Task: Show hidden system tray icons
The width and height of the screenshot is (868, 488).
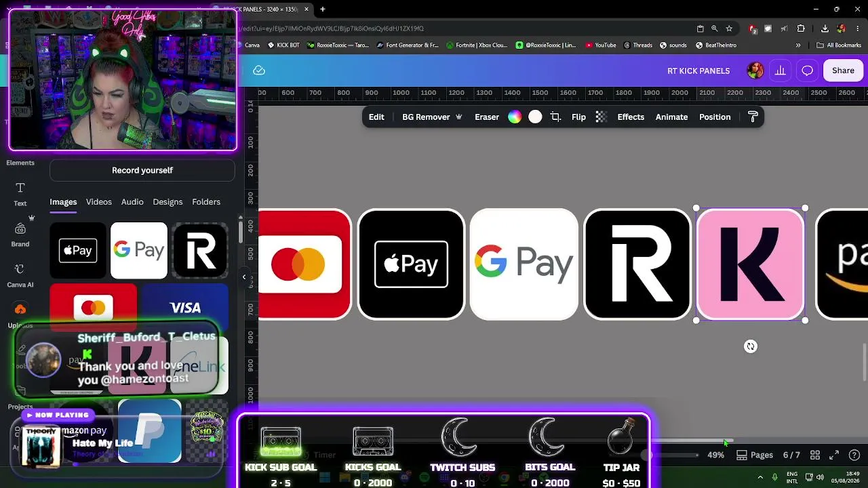Action: point(760,477)
